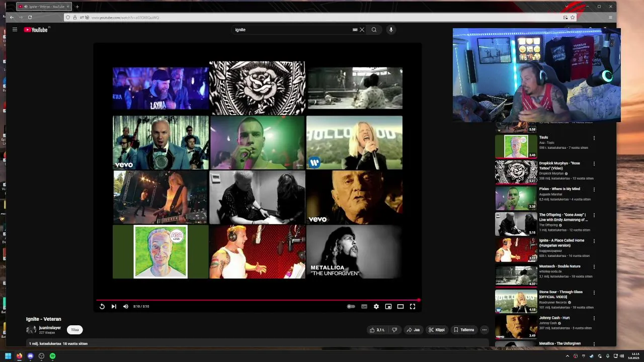Click the video title Ignite - Veteran
Image resolution: width=644 pixels, height=362 pixels.
44,319
